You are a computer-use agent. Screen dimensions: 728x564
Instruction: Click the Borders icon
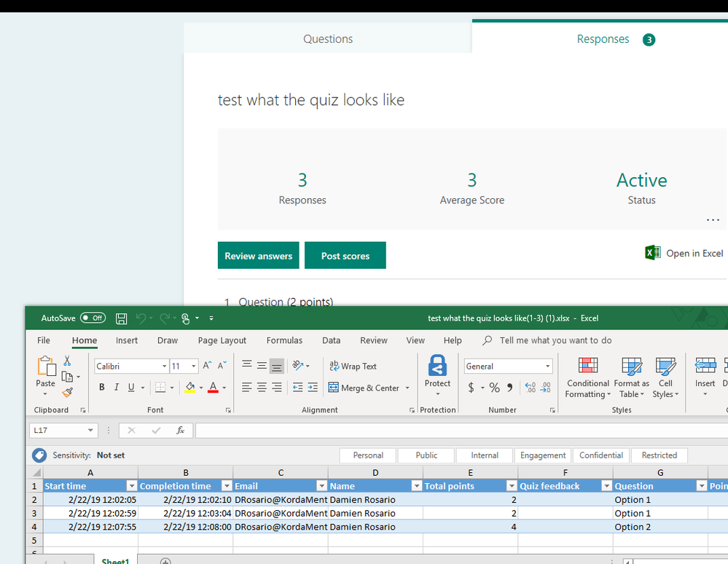click(160, 387)
